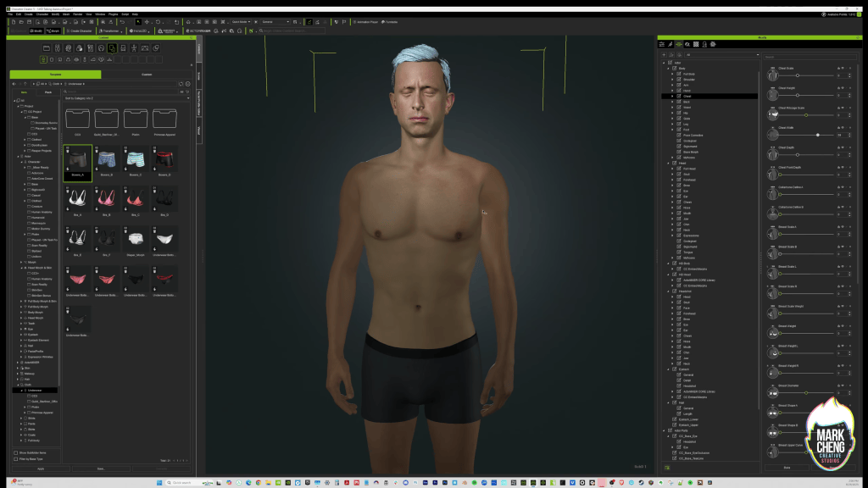This screenshot has width=868, height=488.
Task: Collapse the Head node in morph tree
Action: pos(668,163)
